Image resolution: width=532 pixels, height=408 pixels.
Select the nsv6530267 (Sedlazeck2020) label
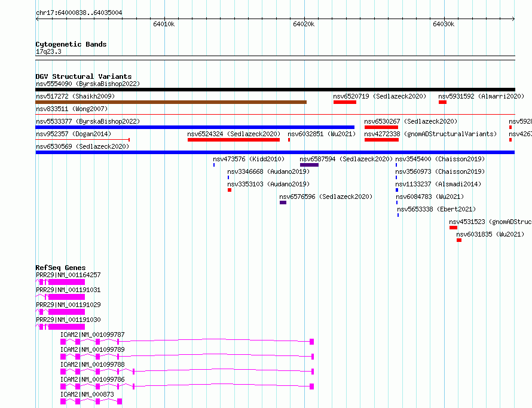(x=411, y=121)
